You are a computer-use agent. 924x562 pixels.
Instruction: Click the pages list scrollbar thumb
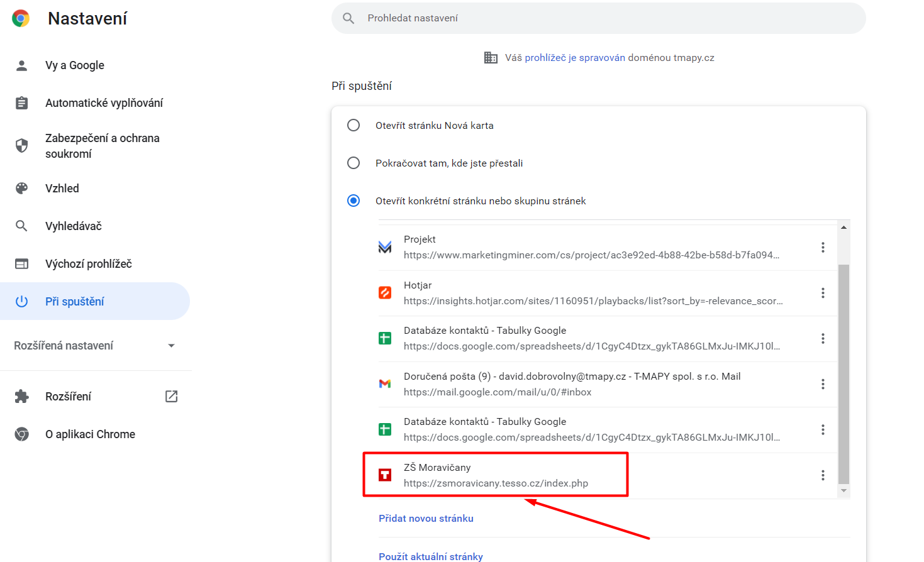tap(844, 374)
